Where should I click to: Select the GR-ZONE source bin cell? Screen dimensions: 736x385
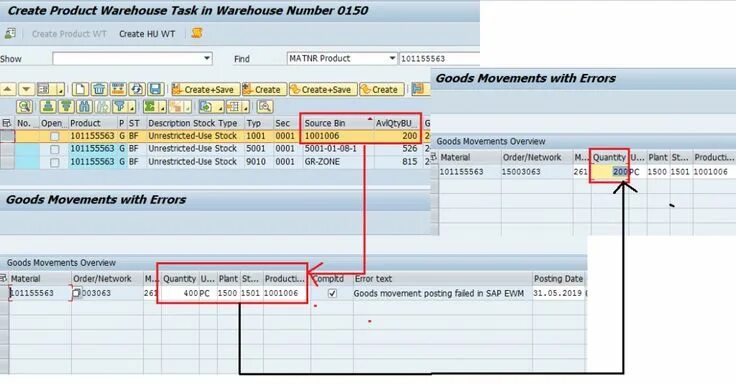tap(337, 162)
